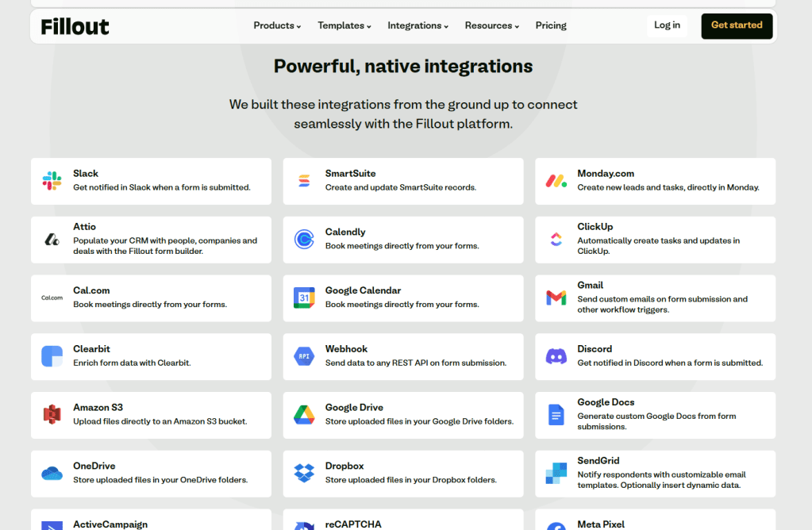Open the Resources navigation menu
812x530 pixels.
pos(491,25)
